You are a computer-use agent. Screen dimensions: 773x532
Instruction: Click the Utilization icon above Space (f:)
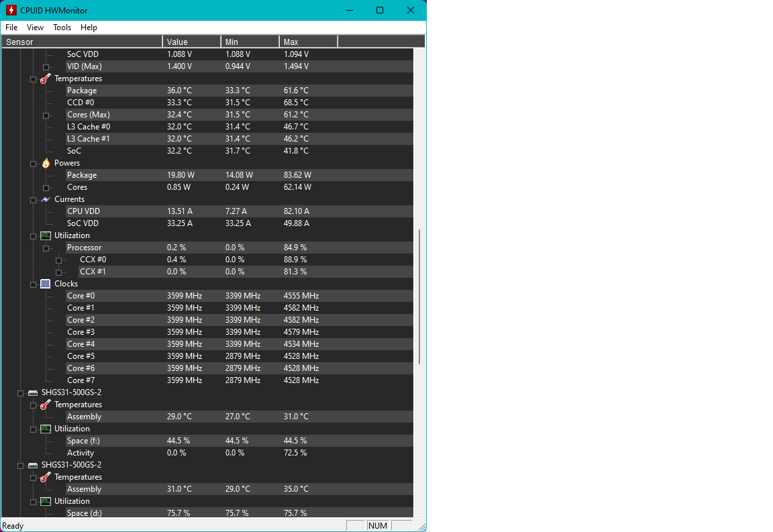click(46, 429)
